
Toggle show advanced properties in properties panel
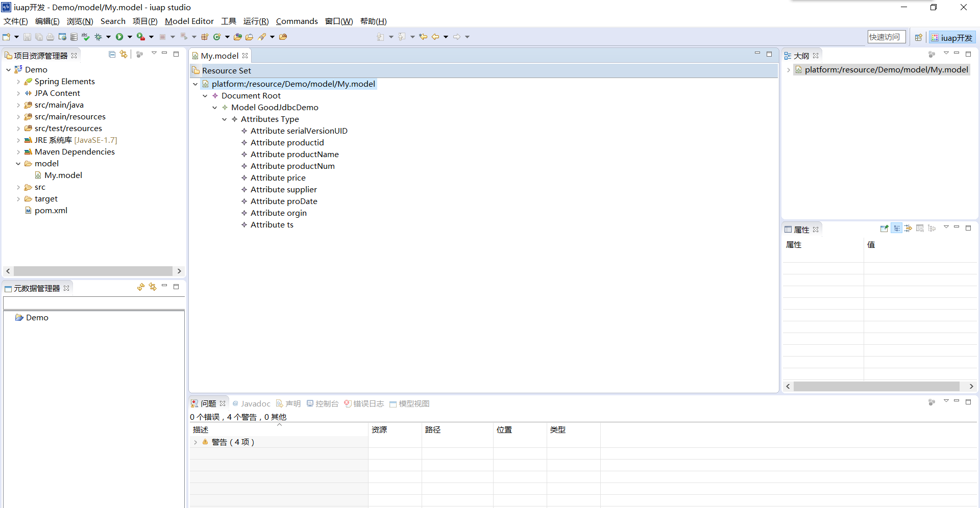[908, 228]
